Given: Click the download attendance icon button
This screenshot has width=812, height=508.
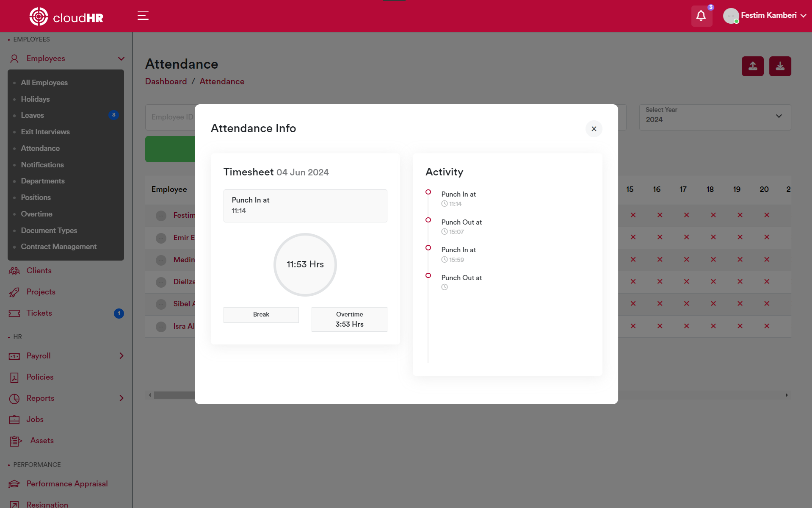Looking at the screenshot, I should tap(780, 67).
